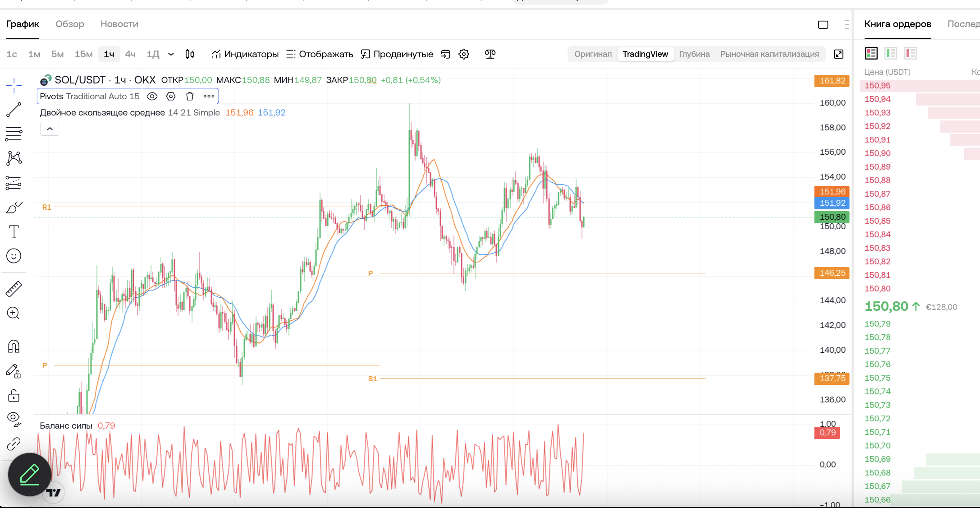This screenshot has width=980, height=508.
Task: Open the forecasting and measurement tools
Action: pyautogui.click(x=14, y=183)
